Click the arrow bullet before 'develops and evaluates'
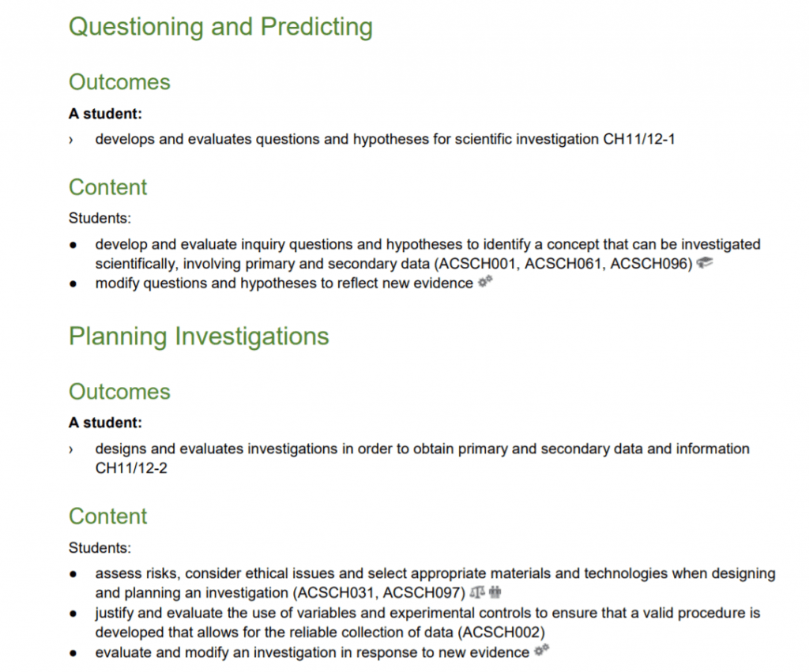This screenshot has width=809, height=672. coord(70,140)
